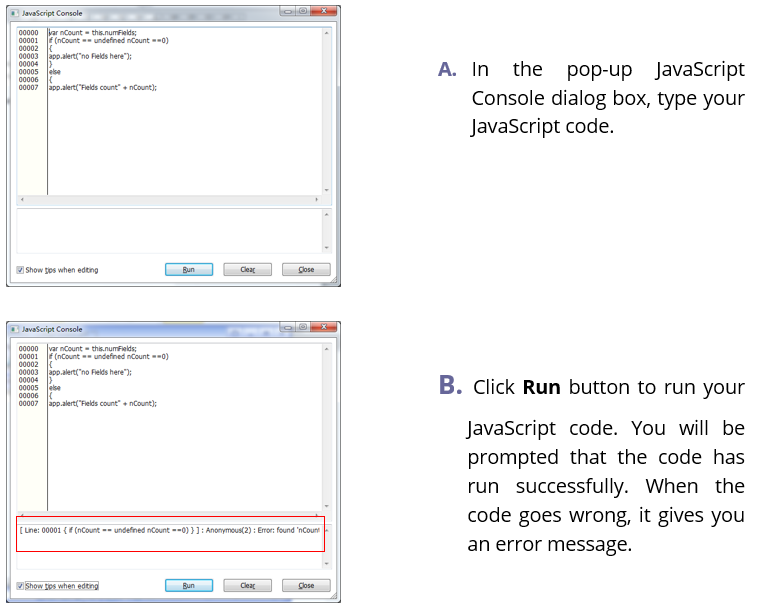This screenshot has height=611, width=763.
Task: Minimize the lower JavaScript Console window
Action: pyautogui.click(x=288, y=327)
